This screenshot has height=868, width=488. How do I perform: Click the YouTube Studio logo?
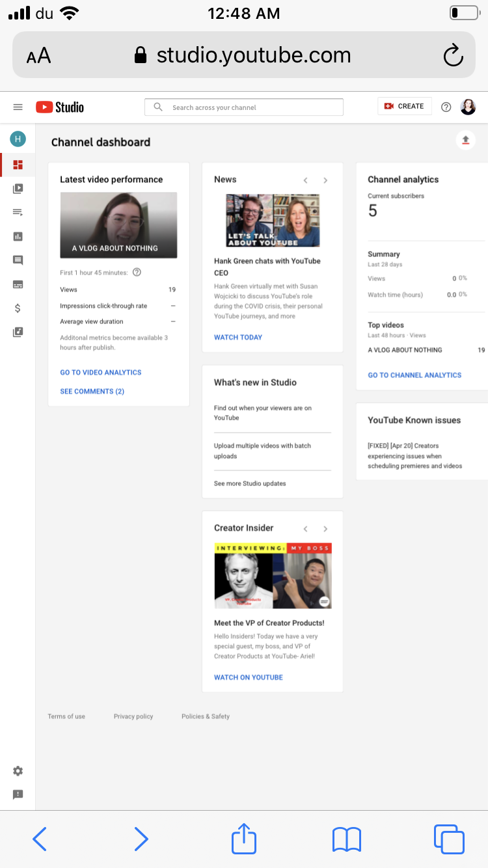[60, 107]
